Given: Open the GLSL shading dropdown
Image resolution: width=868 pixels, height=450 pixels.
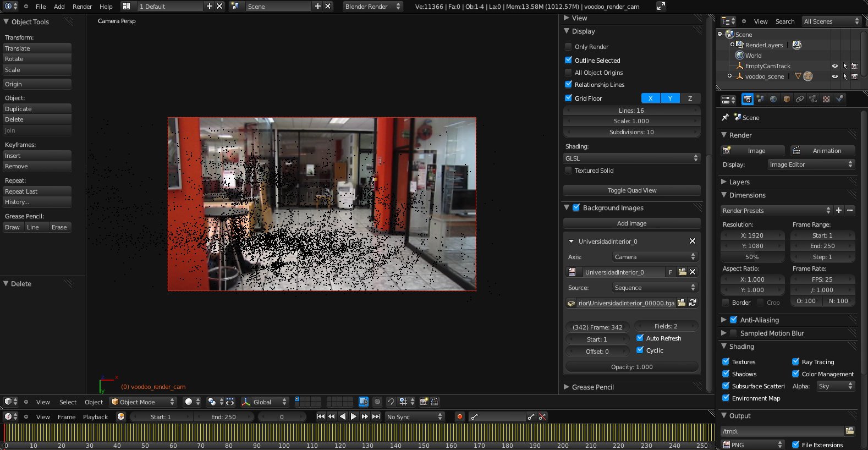Looking at the screenshot, I should coord(631,158).
